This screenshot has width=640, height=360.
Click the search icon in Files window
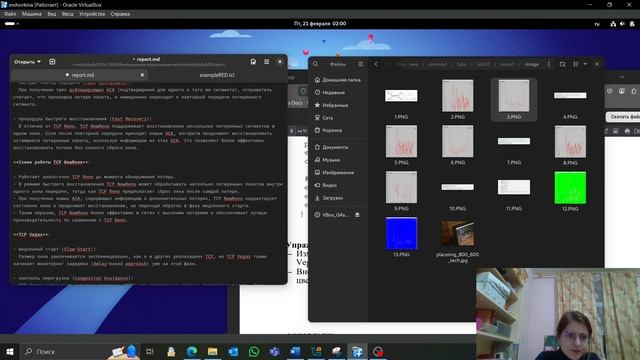[316, 64]
